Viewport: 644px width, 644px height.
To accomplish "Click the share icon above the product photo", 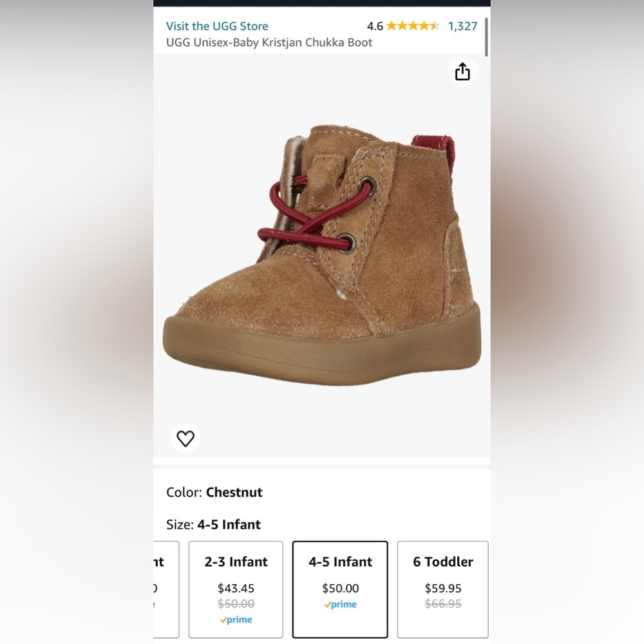I will [462, 71].
